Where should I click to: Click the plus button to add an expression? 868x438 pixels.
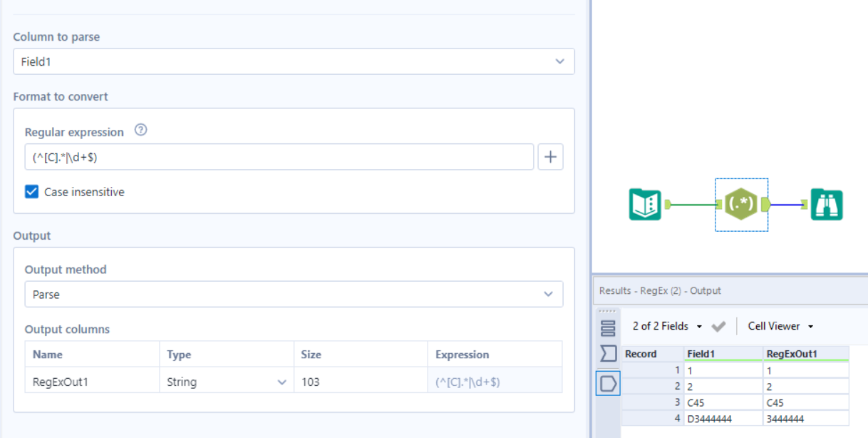click(x=550, y=156)
